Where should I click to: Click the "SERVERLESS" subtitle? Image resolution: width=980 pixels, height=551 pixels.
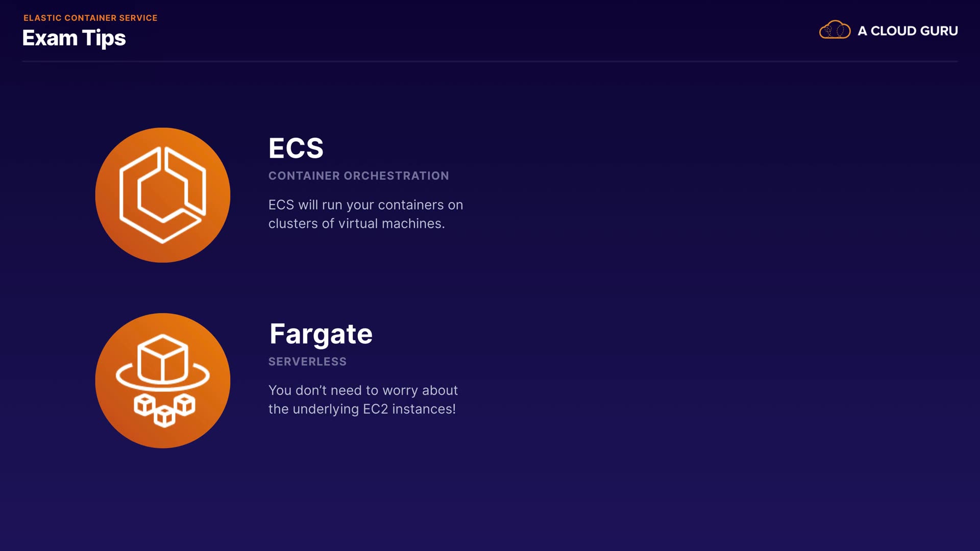click(x=307, y=362)
